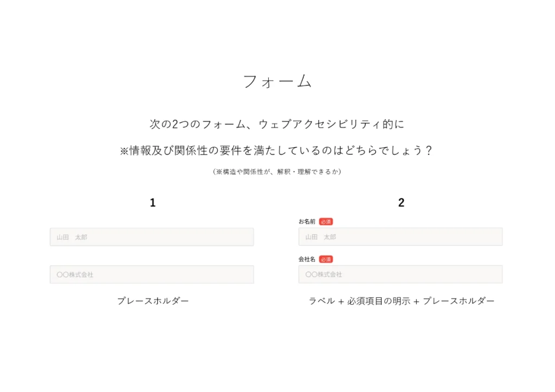Click ○○株式会社 placeholder text in form 2

pos(324,275)
